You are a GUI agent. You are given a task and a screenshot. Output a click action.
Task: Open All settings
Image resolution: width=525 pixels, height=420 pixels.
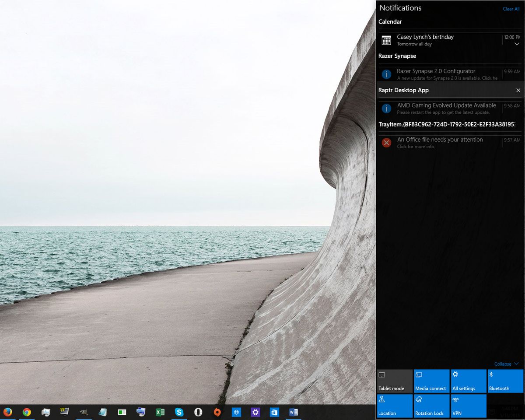coord(468,381)
